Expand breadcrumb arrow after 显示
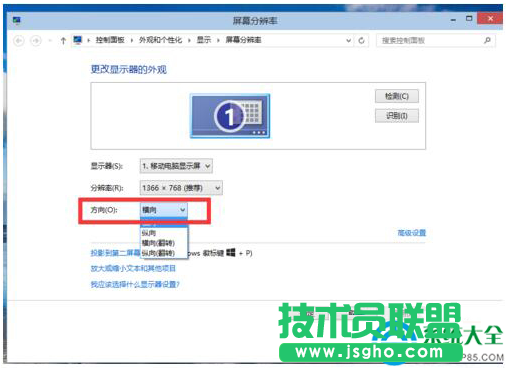This screenshot has width=506, height=368. (x=218, y=41)
